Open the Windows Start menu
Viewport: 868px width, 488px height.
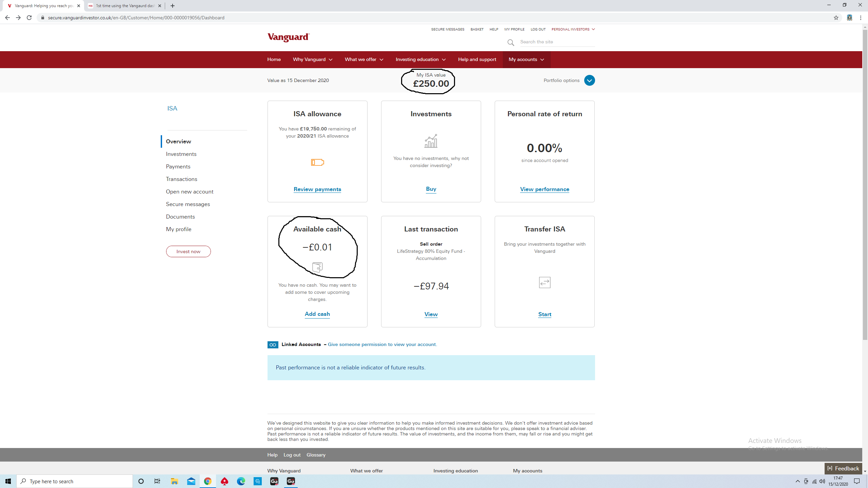click(x=8, y=481)
